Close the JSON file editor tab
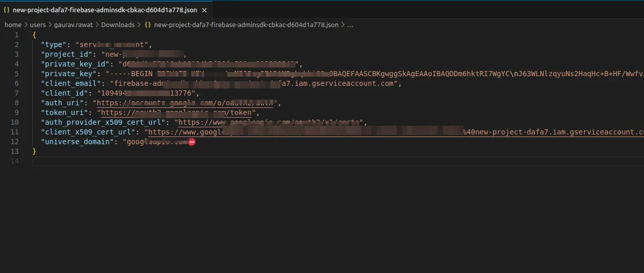Image resolution: width=644 pixels, height=273 pixels. click(205, 10)
